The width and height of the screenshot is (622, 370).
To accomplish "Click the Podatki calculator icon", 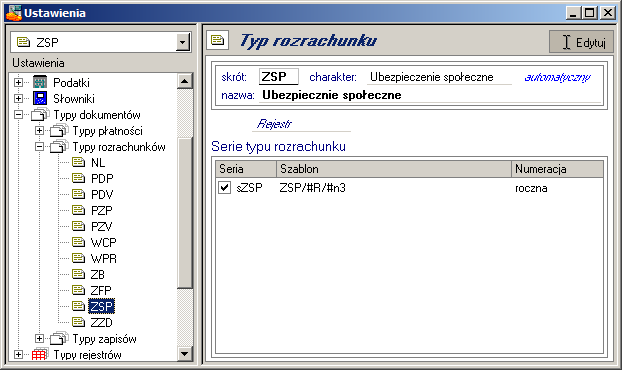I will [40, 82].
